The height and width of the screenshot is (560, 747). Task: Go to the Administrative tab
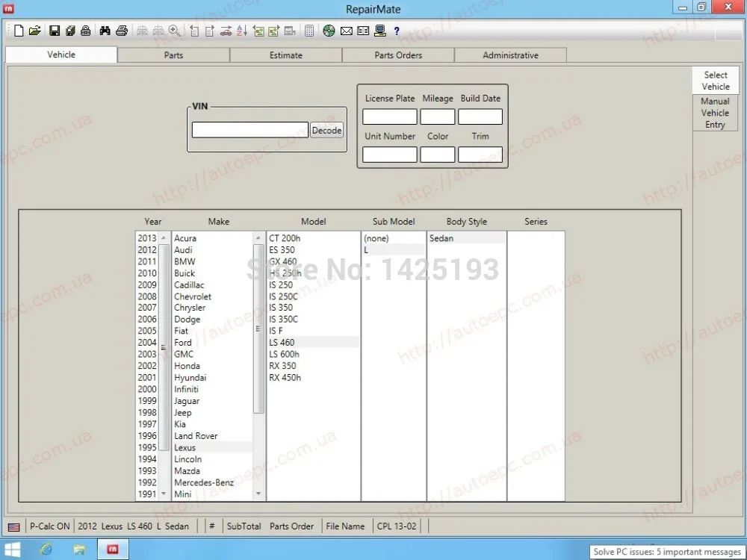point(510,55)
